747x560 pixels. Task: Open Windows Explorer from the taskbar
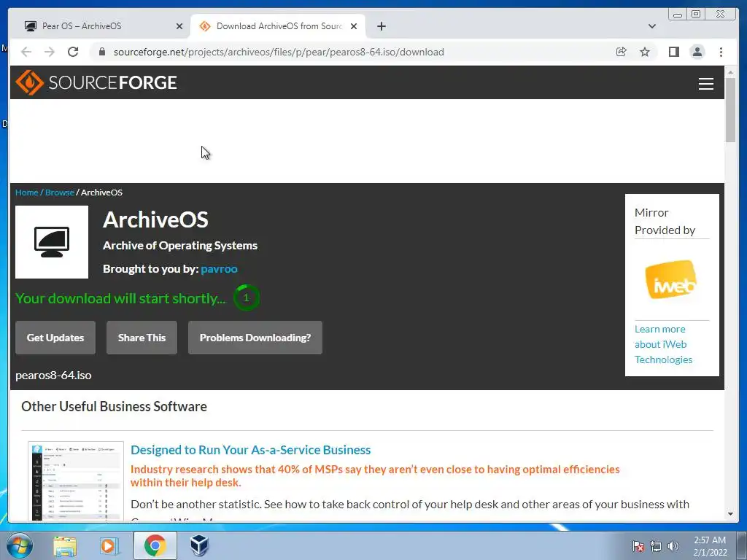pyautogui.click(x=65, y=545)
